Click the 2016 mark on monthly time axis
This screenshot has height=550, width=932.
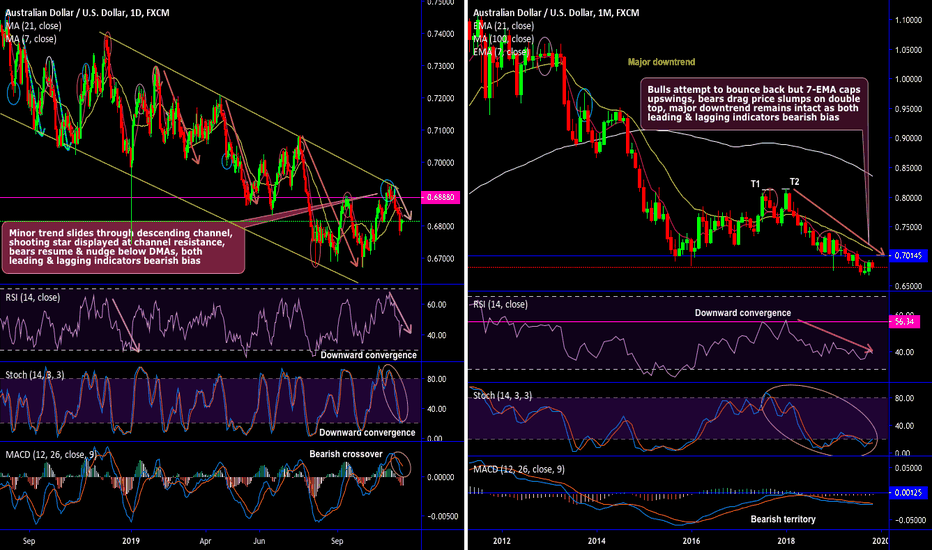[x=690, y=540]
